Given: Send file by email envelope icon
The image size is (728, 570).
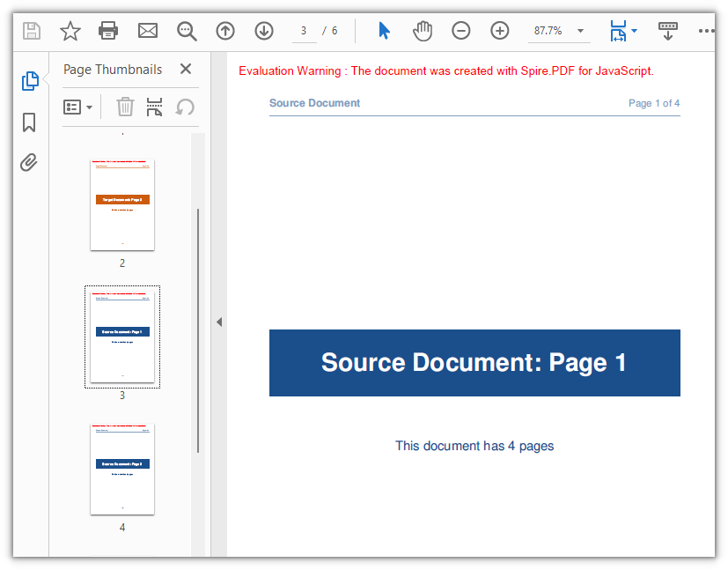Looking at the screenshot, I should coord(148,31).
